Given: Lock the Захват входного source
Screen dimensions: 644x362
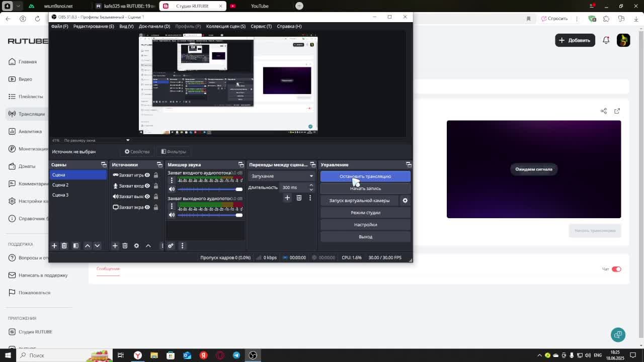Looking at the screenshot, I should pos(156,186).
